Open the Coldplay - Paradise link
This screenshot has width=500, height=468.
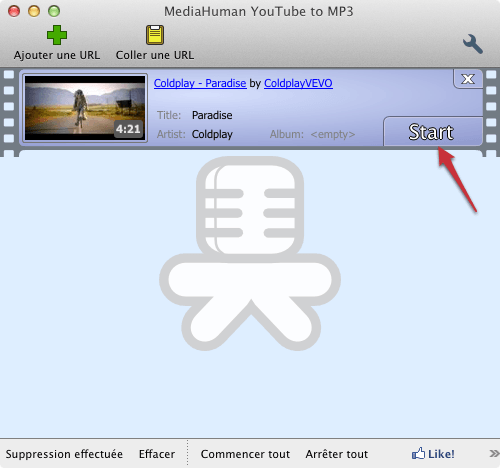coord(200,83)
